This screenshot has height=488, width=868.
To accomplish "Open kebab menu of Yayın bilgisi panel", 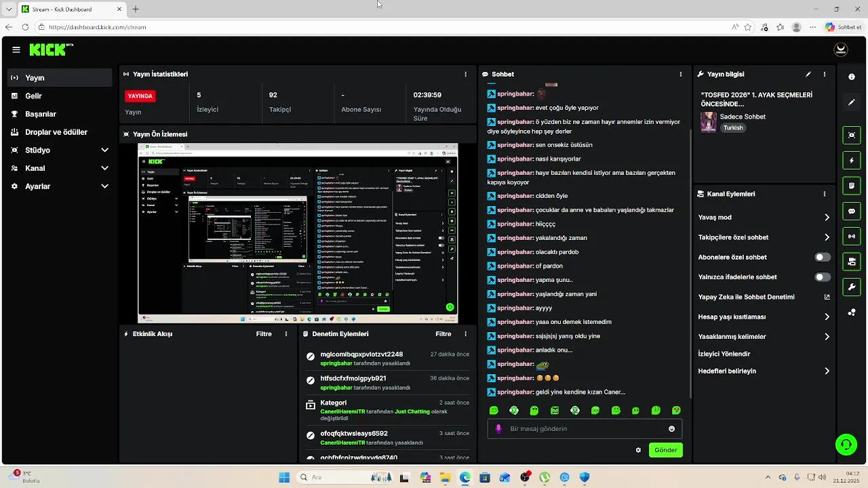I will (x=825, y=75).
